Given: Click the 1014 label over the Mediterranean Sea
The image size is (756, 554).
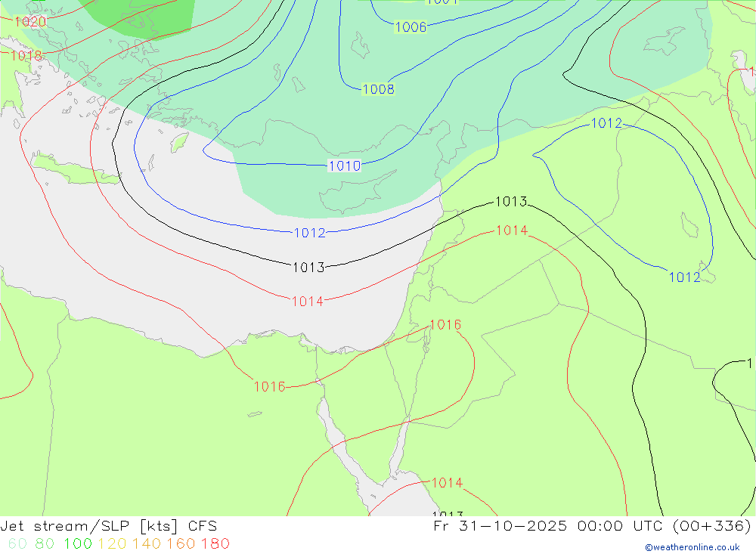Looking at the screenshot, I should (x=308, y=302).
